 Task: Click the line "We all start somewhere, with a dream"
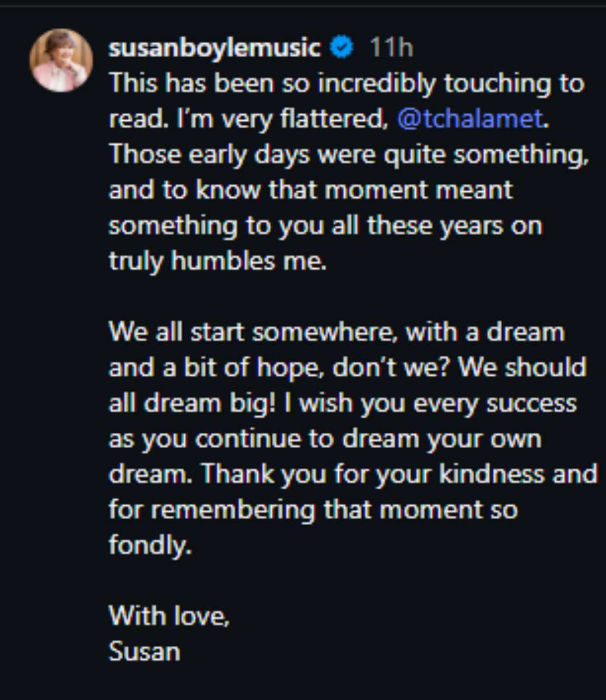point(337,332)
